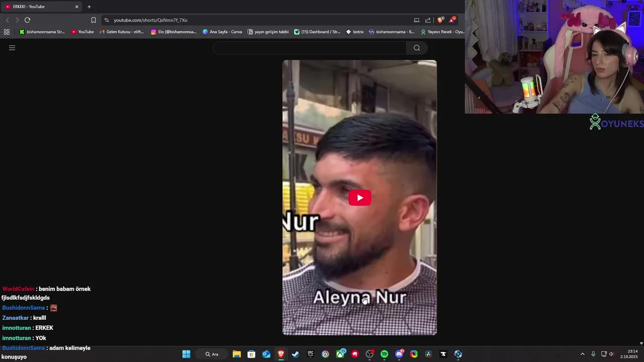The height and width of the screenshot is (362, 644).
Task: Open the bookmarks apps grid icon
Action: click(7, 32)
